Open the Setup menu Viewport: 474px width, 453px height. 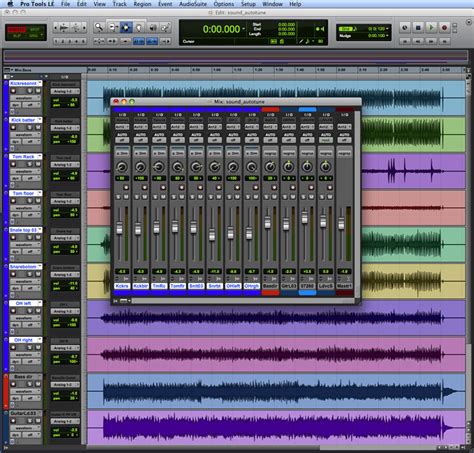click(x=248, y=4)
